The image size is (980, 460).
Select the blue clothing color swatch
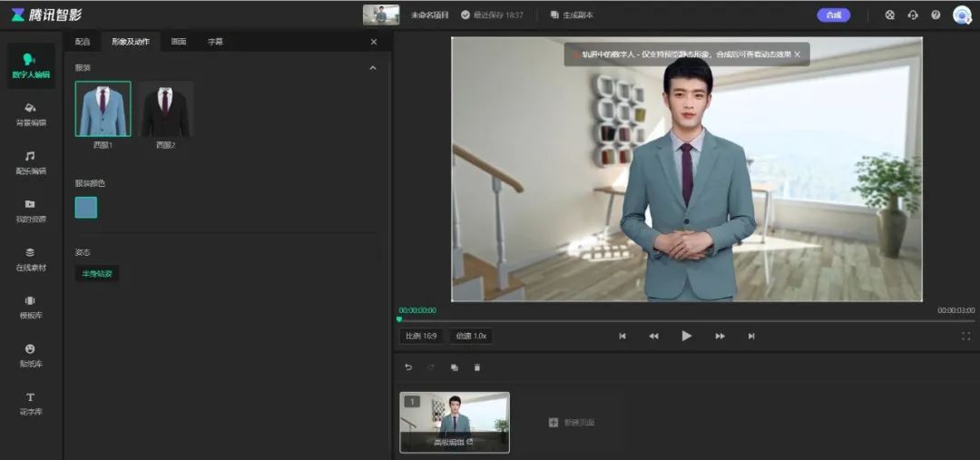click(x=86, y=208)
